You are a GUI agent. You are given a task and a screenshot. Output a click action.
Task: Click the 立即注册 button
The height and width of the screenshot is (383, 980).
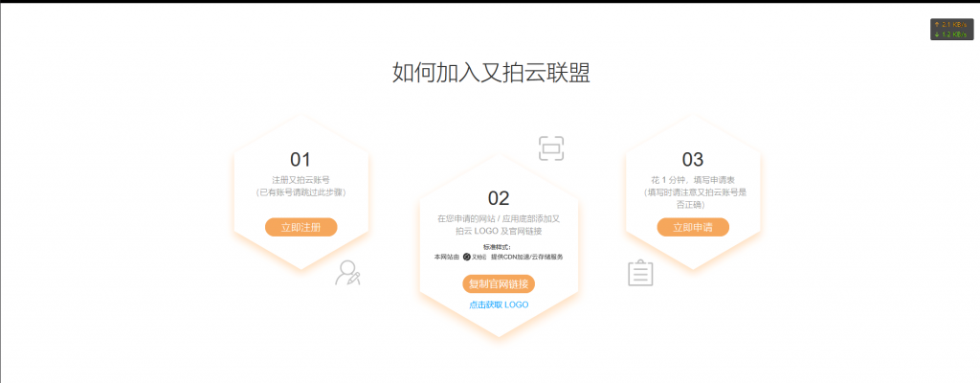click(x=301, y=227)
